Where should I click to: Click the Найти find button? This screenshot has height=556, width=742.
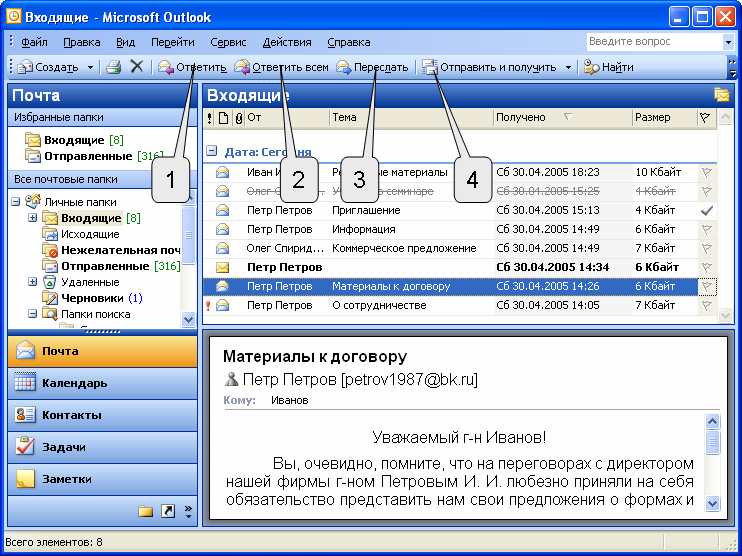click(609, 67)
